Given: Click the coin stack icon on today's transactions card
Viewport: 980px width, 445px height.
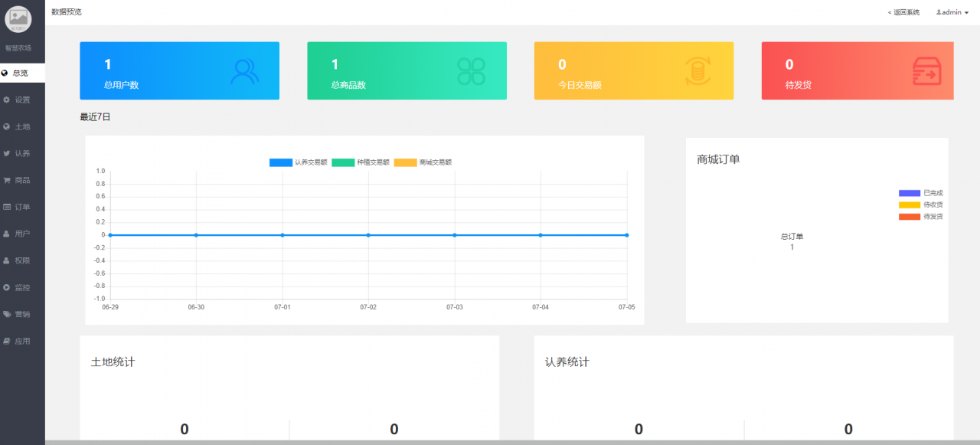Looking at the screenshot, I should pos(697,71).
